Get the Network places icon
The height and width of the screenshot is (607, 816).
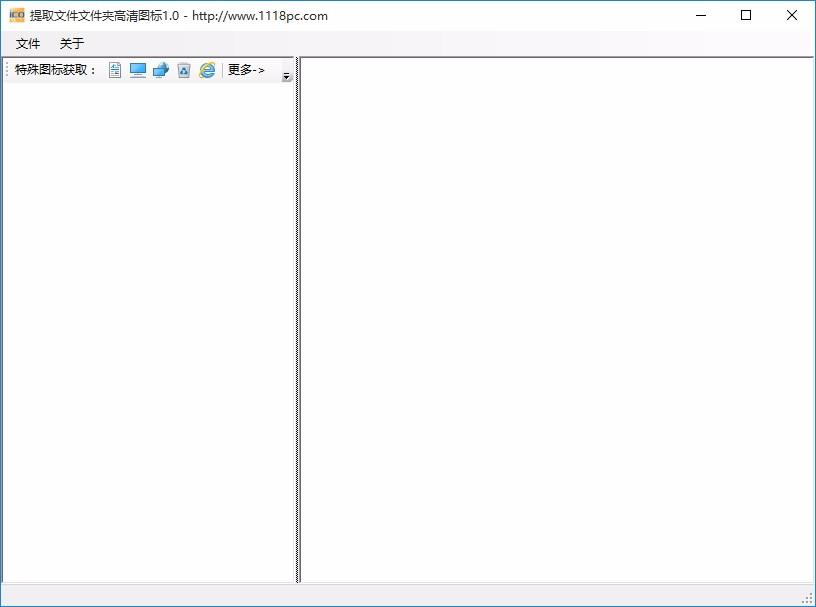[x=161, y=70]
